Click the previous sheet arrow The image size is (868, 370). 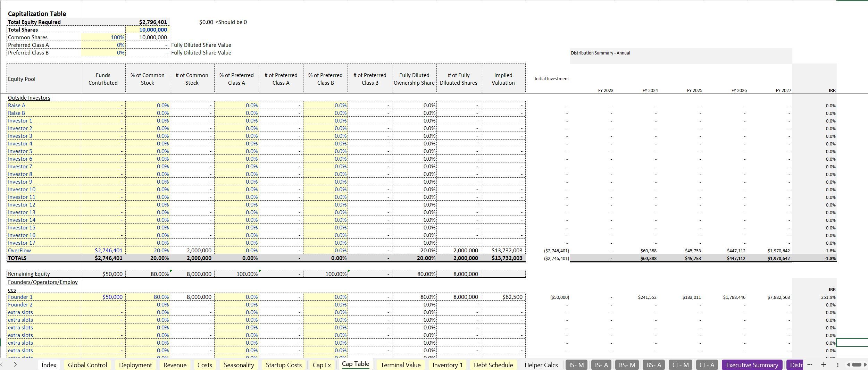click(x=2, y=364)
